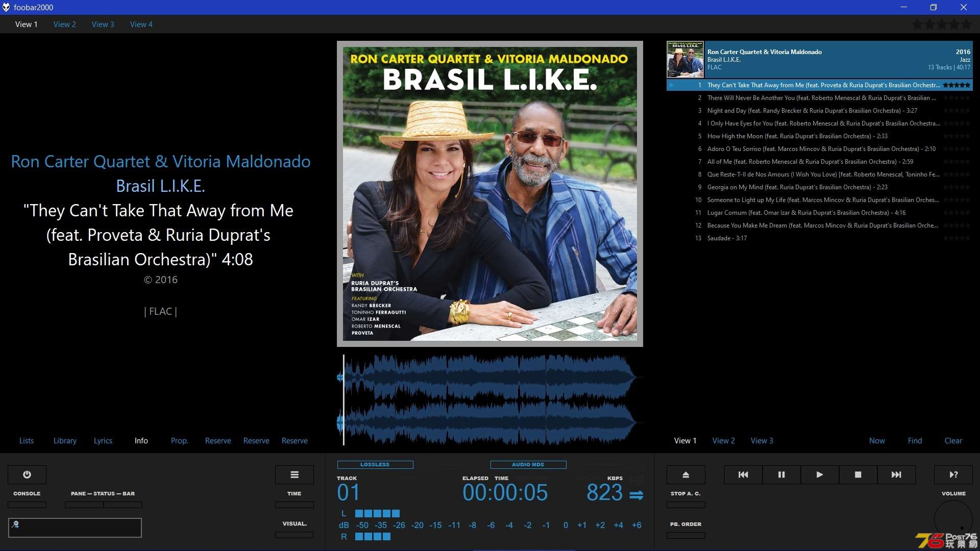The height and width of the screenshot is (551, 980).
Task: Click the Brasil L.I.K.E. album cover art
Action: (x=490, y=194)
